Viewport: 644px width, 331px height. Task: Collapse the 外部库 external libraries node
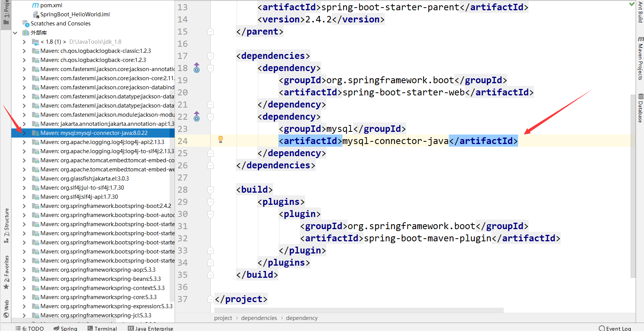click(15, 33)
